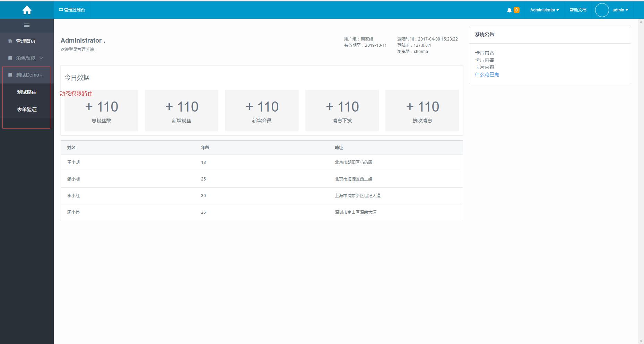Expand the 角色权限 sidebar menu
644x344 pixels.
[27, 58]
